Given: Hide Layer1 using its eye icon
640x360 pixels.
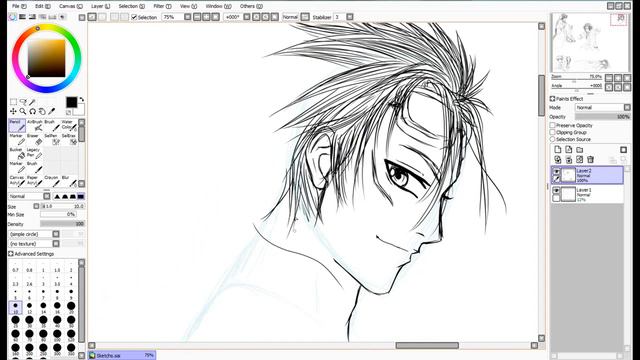Looking at the screenshot, I should coord(556,191).
